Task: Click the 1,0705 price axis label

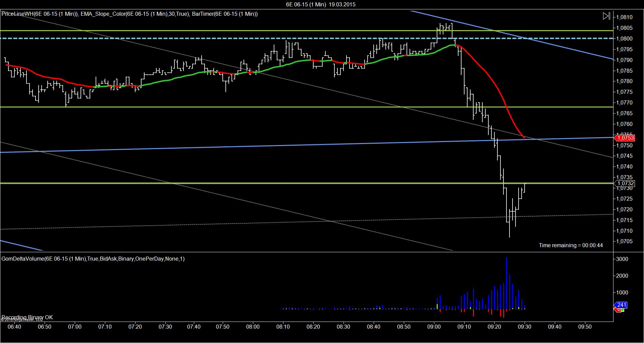Action: click(624, 242)
